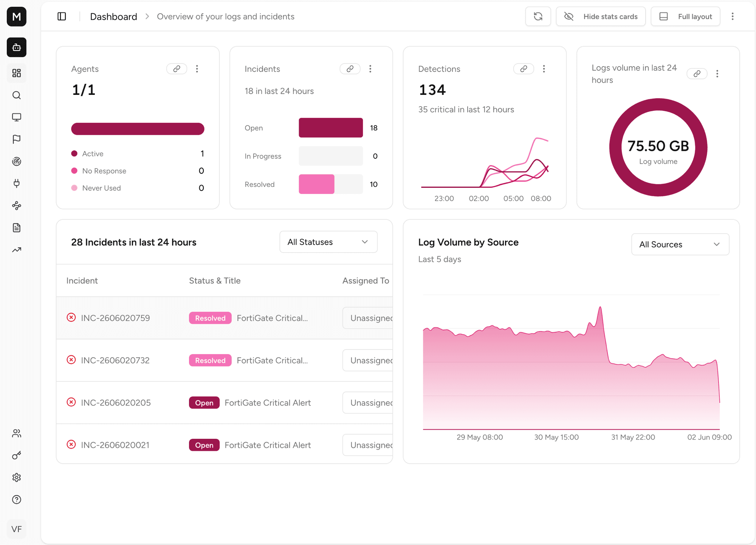Click the Never Used legend dot
Viewport: 756px width, 545px height.
pyautogui.click(x=74, y=188)
